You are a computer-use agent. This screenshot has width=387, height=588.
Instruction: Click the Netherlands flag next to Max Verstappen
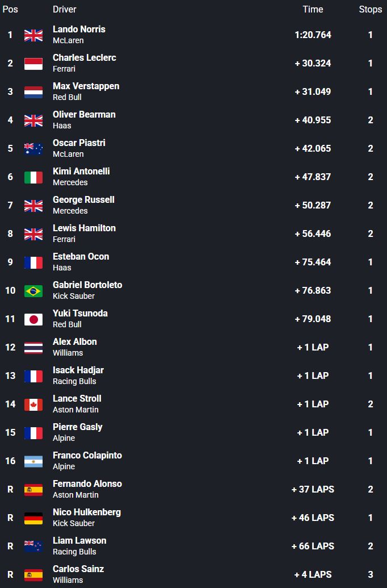pos(33,92)
